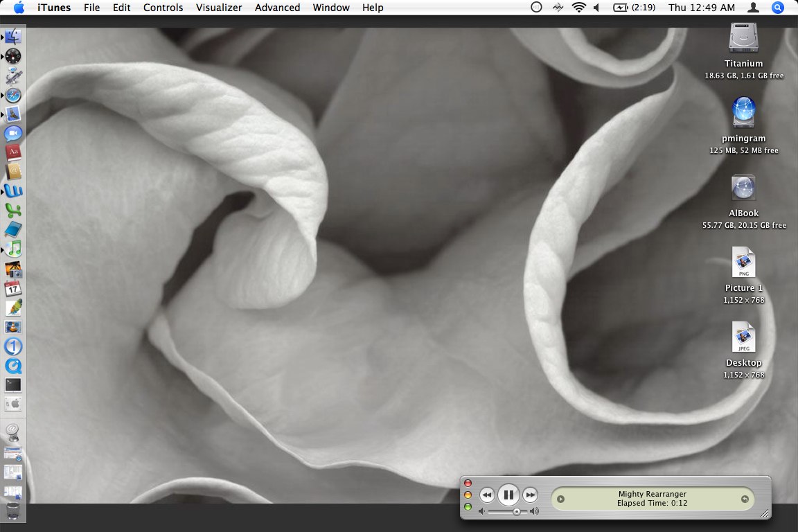Screen dimensions: 798x532
Task: Select the Picture 1 PNG file
Action: point(743,263)
